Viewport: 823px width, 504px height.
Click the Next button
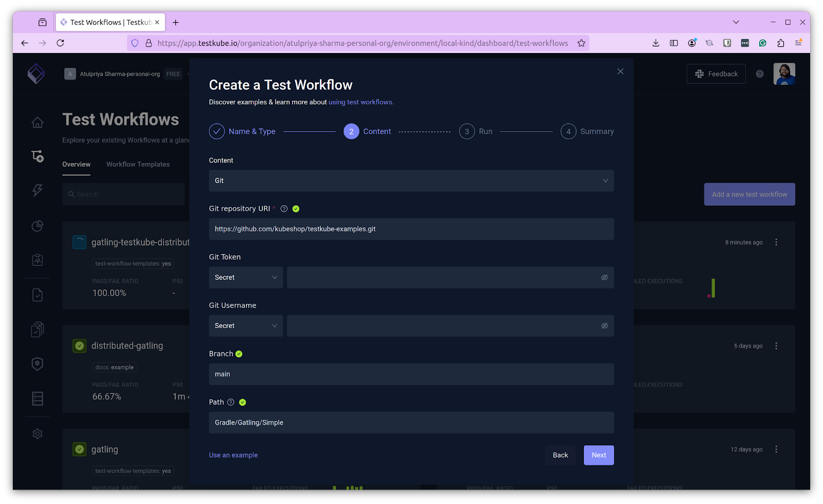599,455
